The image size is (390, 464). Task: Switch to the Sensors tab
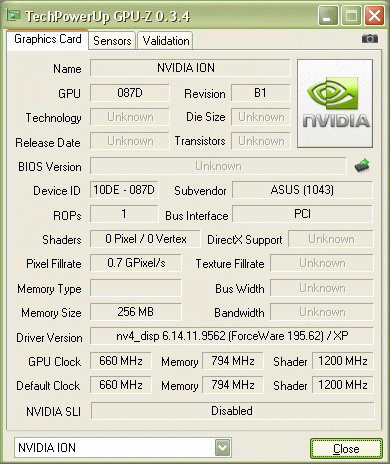[x=112, y=41]
